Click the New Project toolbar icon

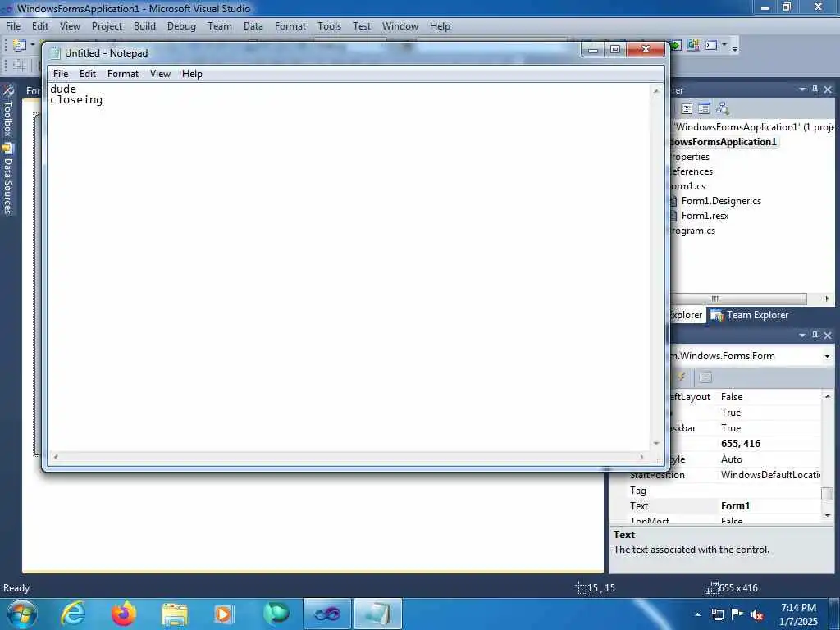click(20, 46)
